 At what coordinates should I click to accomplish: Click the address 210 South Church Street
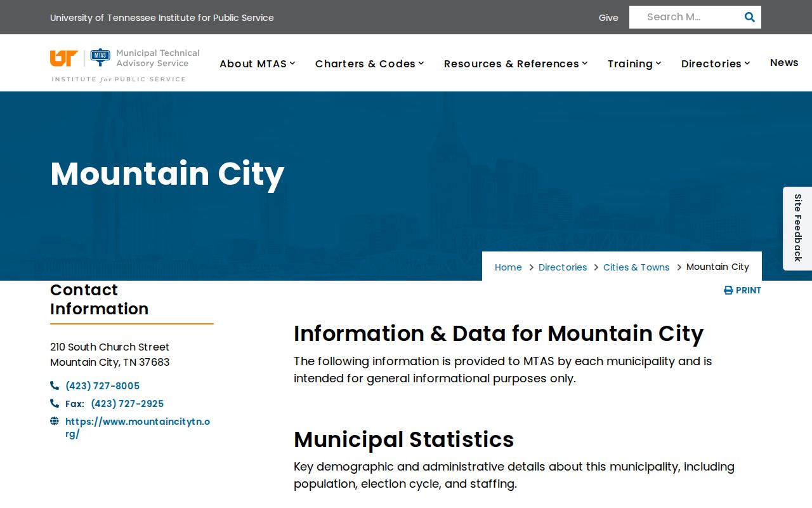tap(110, 347)
